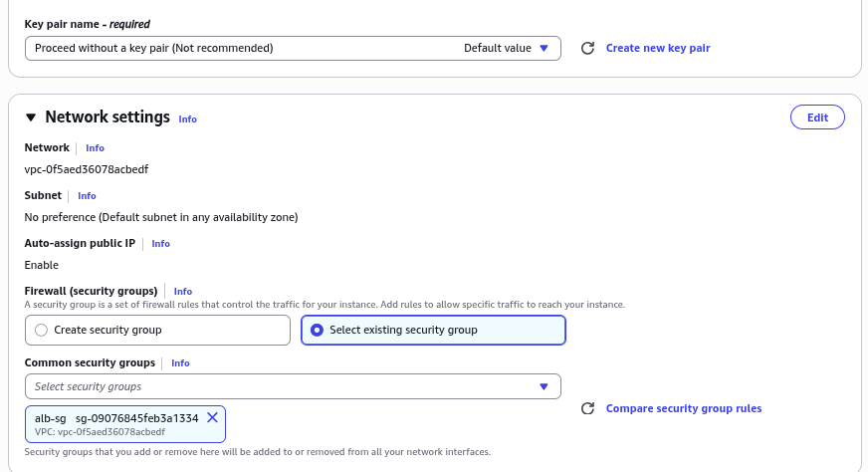Viewport: 868px width, 472px height.
Task: Click Create new key pair link
Action: tap(658, 48)
